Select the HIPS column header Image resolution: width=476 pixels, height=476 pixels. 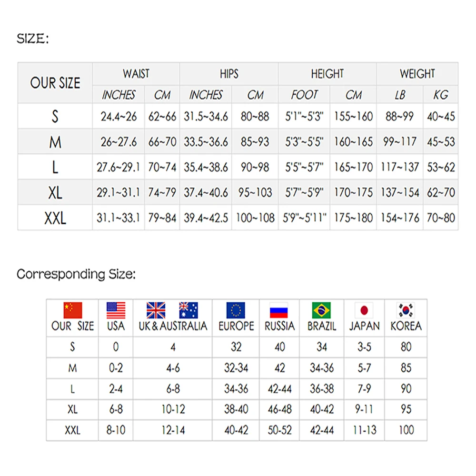[x=229, y=74]
